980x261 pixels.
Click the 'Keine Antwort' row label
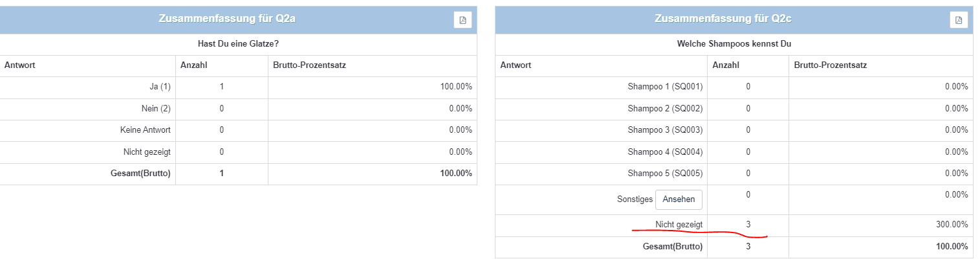click(146, 130)
